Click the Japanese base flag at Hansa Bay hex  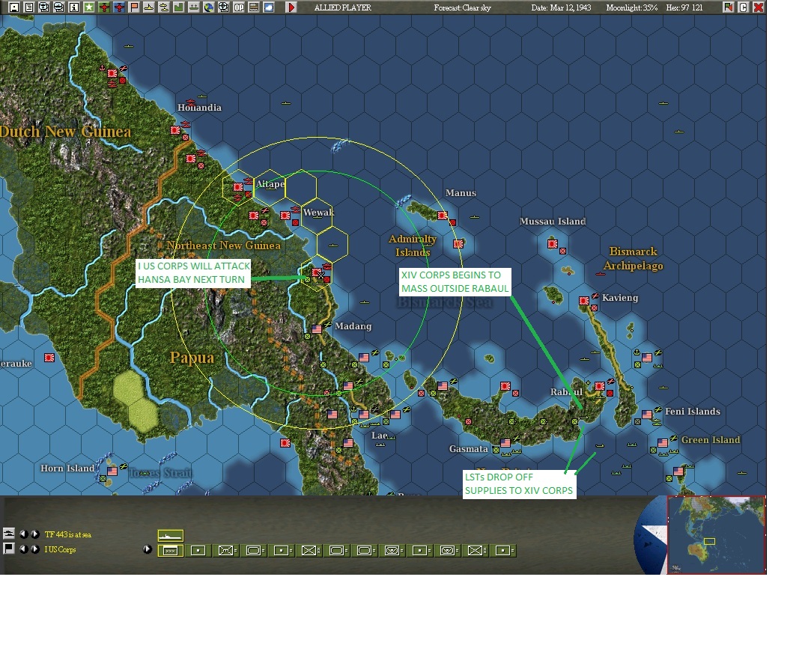[x=317, y=272]
